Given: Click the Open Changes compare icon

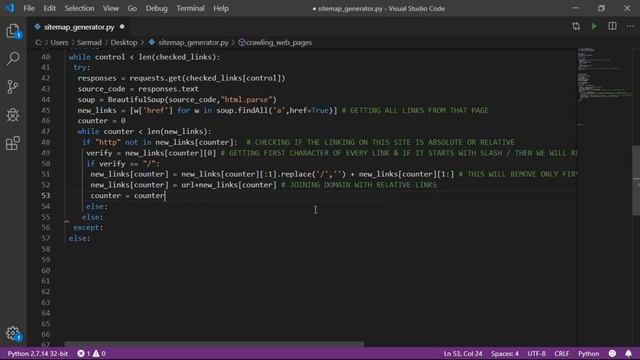Looking at the screenshot, I should pyautogui.click(x=576, y=27).
